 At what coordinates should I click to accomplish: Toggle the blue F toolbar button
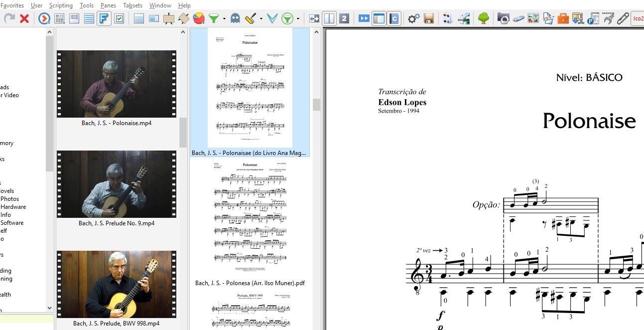coord(104,19)
